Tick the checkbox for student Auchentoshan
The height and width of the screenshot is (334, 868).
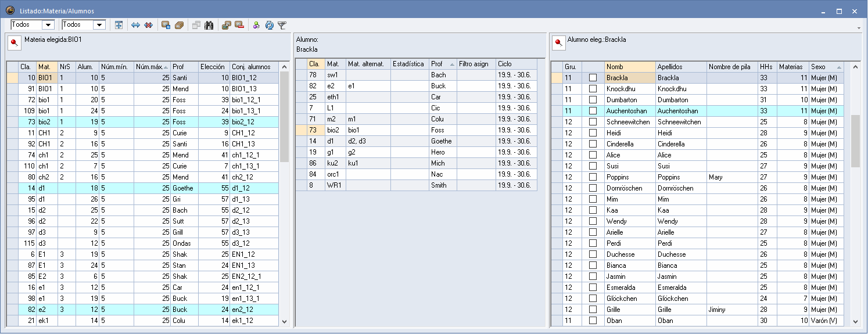click(x=593, y=111)
